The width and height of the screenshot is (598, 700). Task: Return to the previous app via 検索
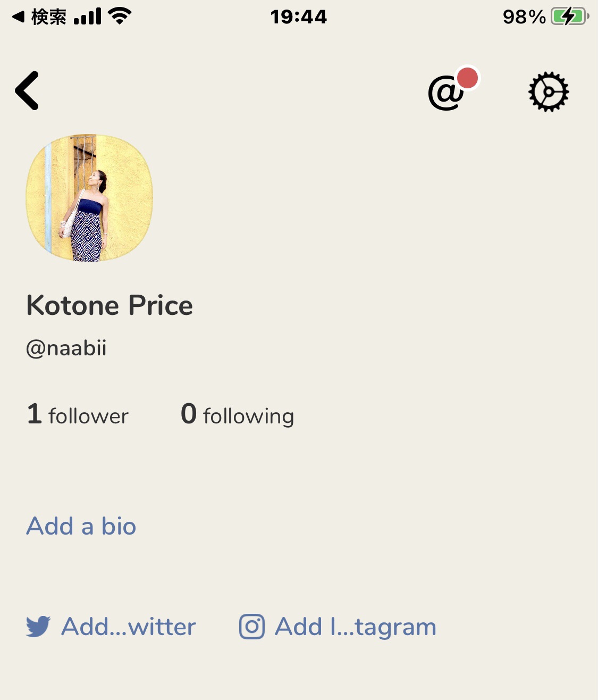(x=39, y=16)
